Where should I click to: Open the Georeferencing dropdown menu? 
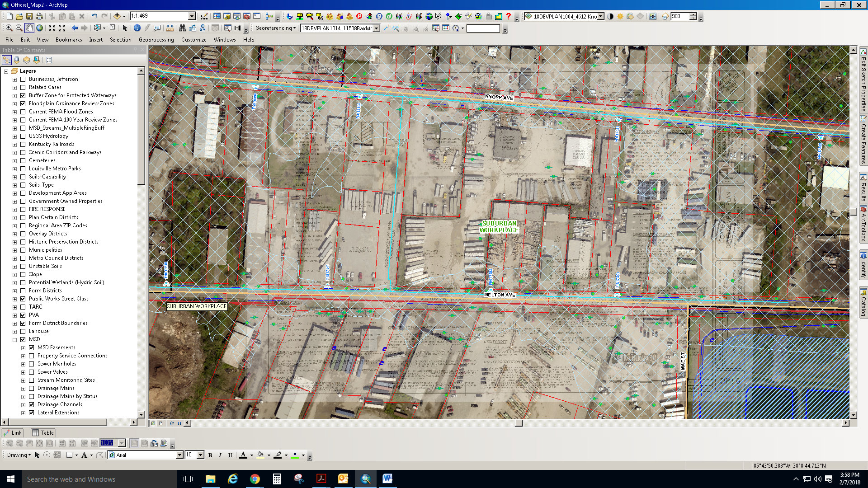pyautogui.click(x=275, y=28)
